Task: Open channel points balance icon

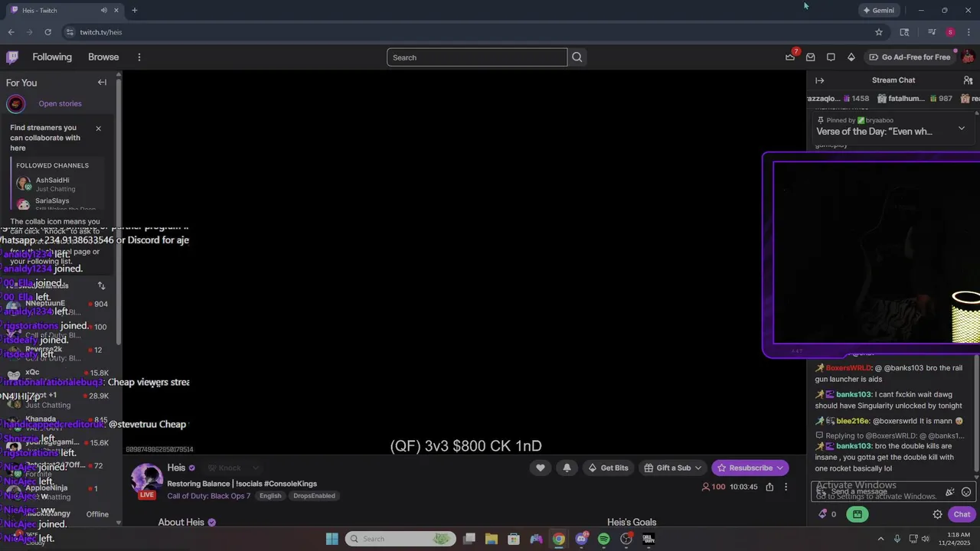Action: (x=828, y=514)
